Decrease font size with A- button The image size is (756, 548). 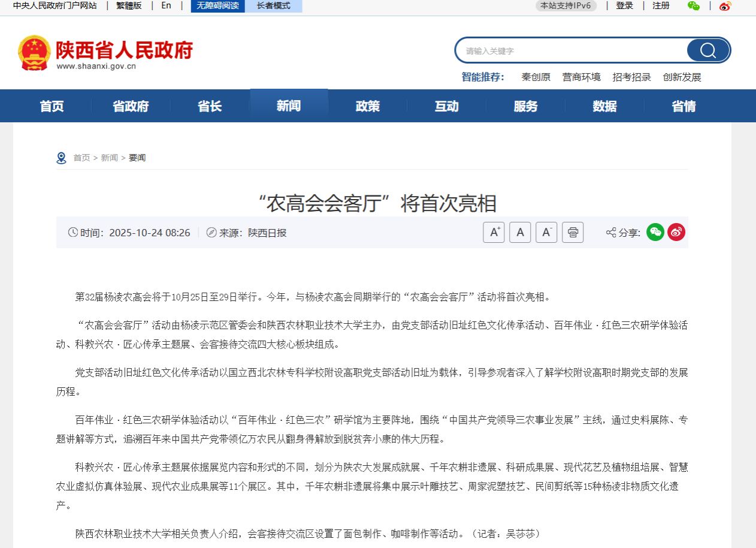pyautogui.click(x=546, y=233)
